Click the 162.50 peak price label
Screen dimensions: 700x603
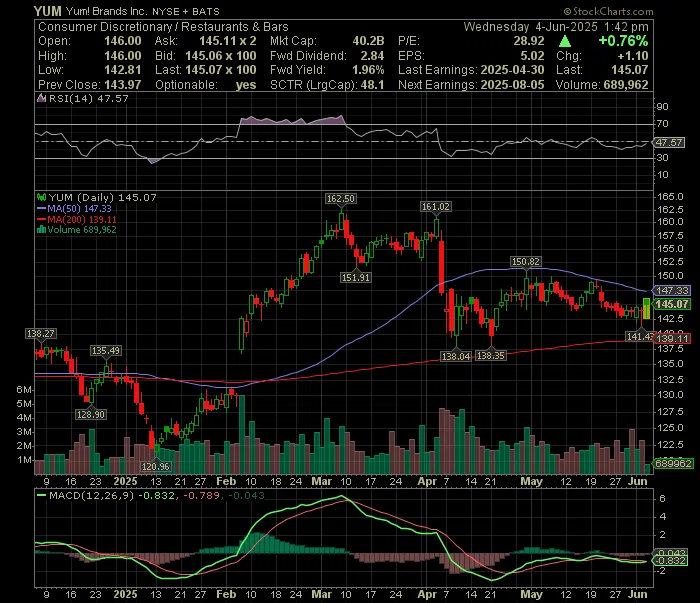pyautogui.click(x=341, y=199)
